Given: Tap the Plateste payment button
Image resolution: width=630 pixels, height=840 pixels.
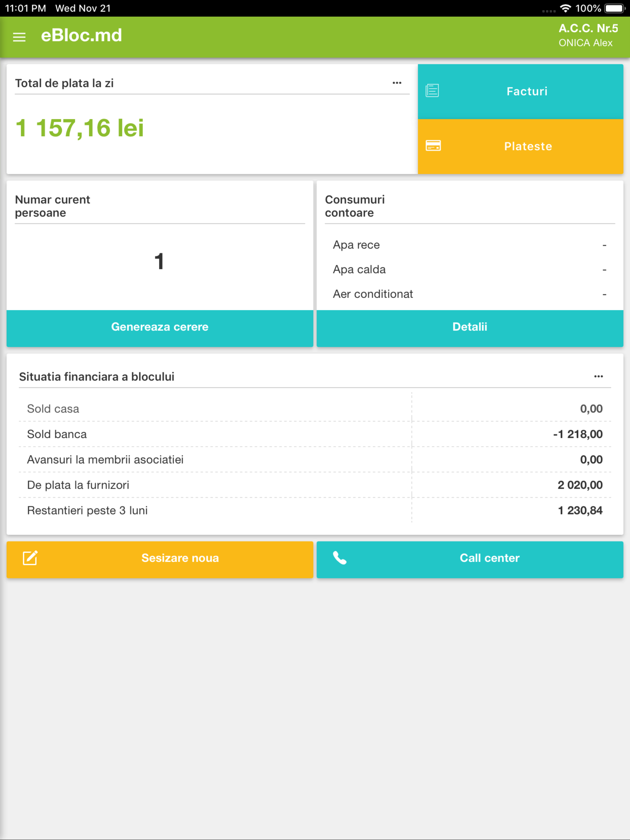Looking at the screenshot, I should point(520,147).
